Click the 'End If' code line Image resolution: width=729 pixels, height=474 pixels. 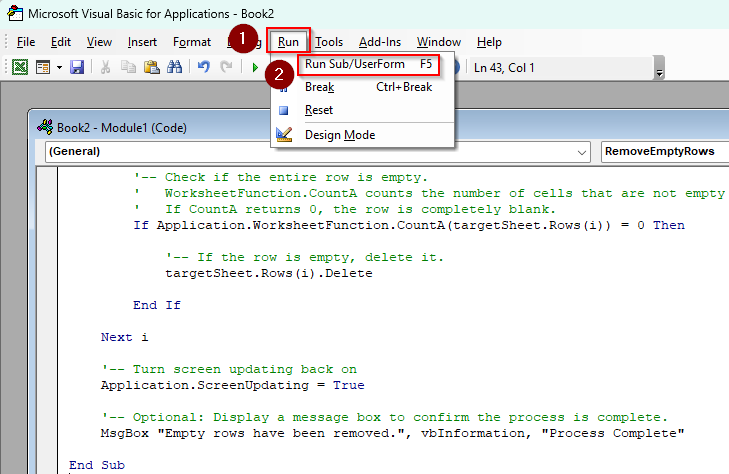(157, 305)
